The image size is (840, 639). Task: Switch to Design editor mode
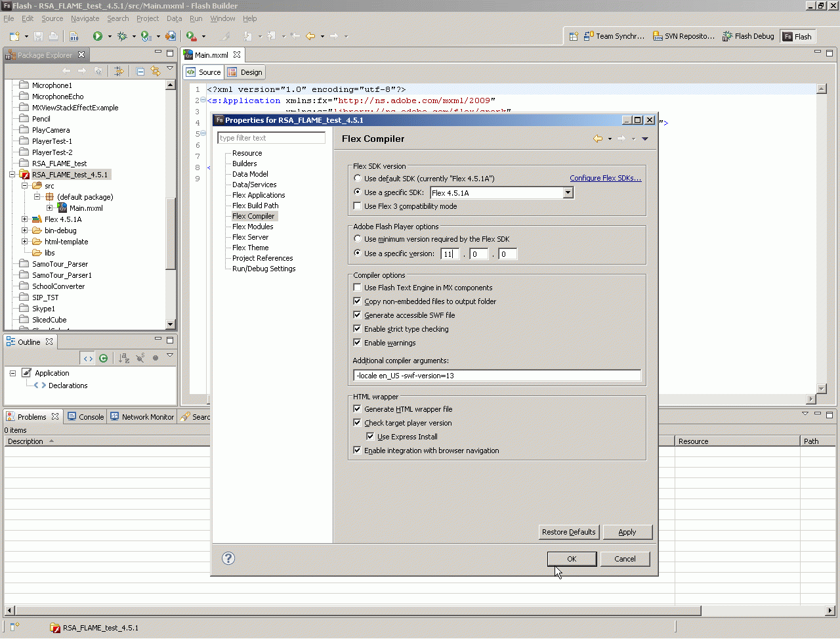tap(245, 72)
